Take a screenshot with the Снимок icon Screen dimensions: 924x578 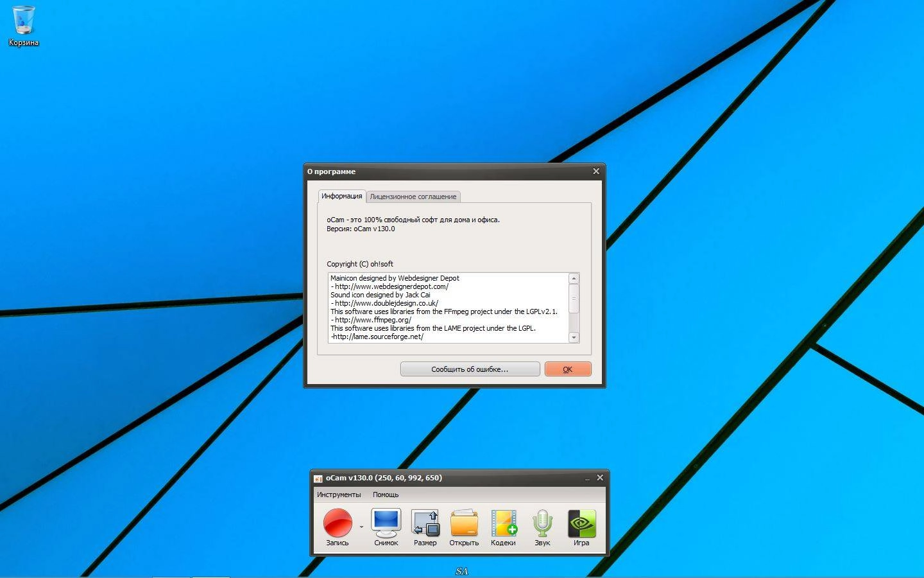386,527
